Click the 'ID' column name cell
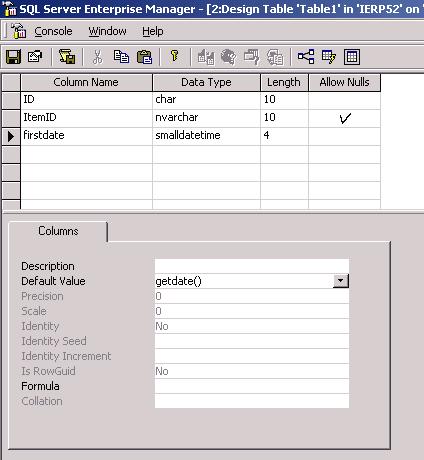The height and width of the screenshot is (460, 424). 86,100
